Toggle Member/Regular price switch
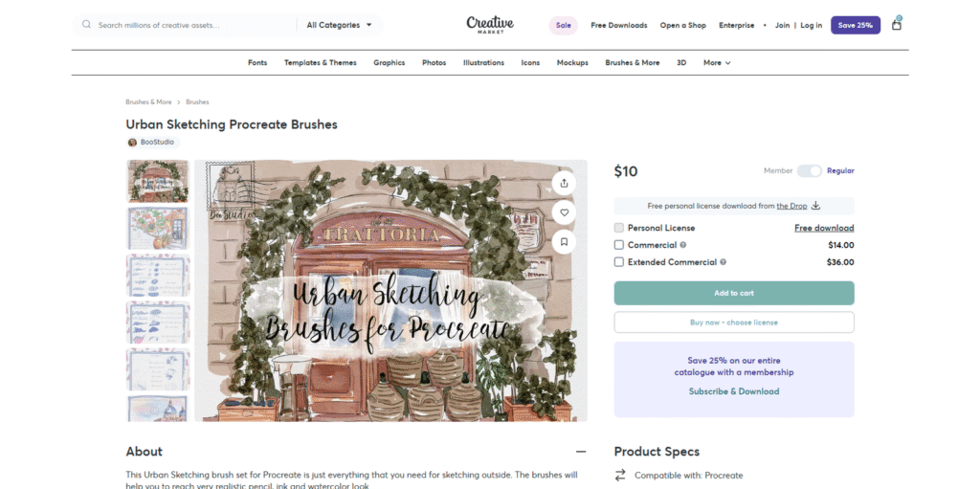980x489 pixels. [809, 170]
